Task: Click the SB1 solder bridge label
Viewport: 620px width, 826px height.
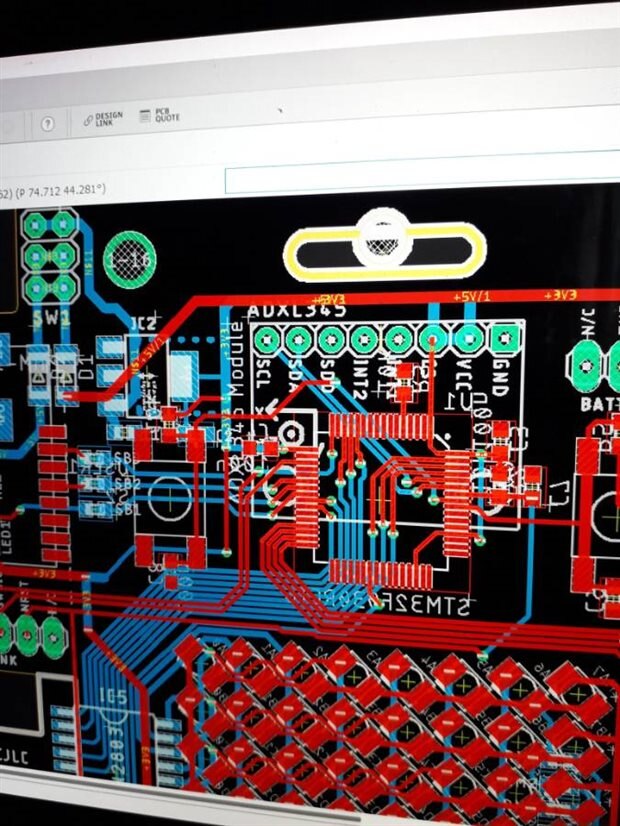Action: (129, 509)
